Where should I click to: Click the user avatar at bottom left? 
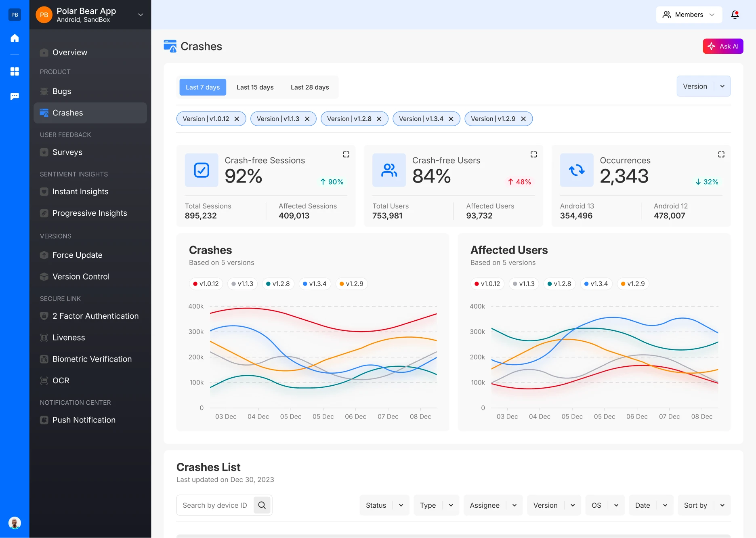tap(15, 523)
